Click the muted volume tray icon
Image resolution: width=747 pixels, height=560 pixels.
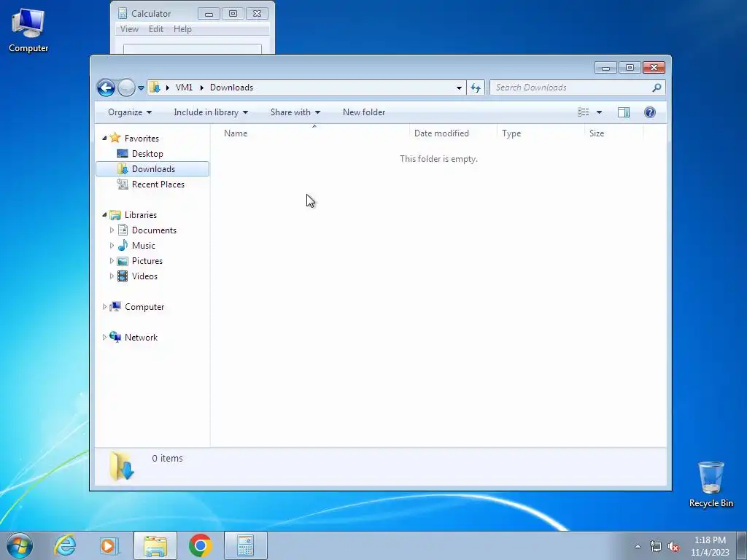(673, 546)
